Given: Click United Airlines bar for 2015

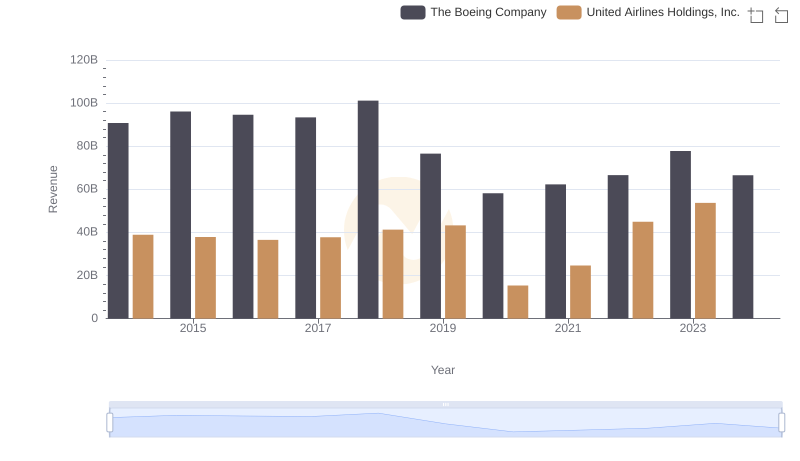Looking at the screenshot, I should tap(205, 277).
